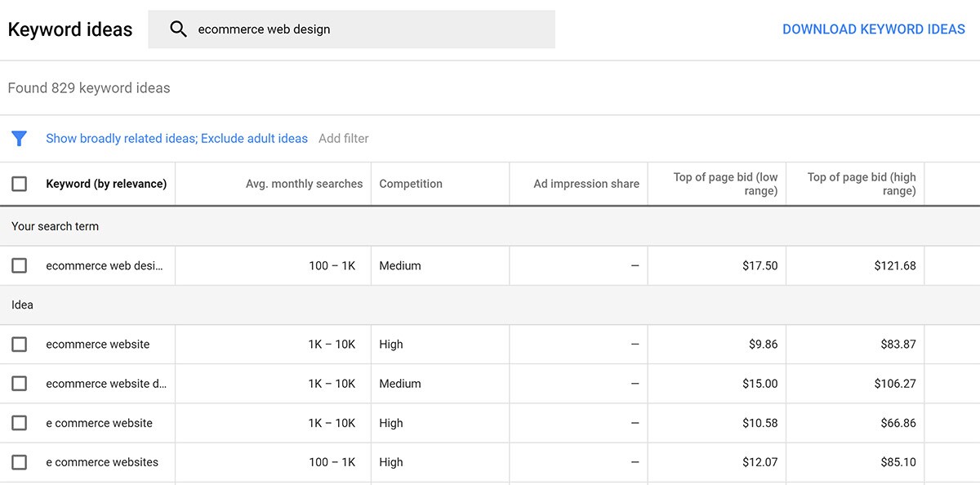This screenshot has height=485, width=980.
Task: Check the box for ecommerce website
Action: click(x=19, y=345)
